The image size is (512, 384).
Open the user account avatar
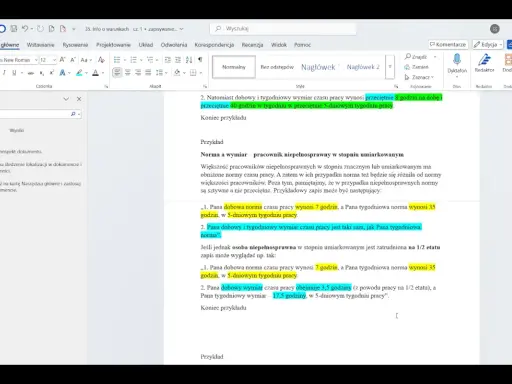495,29
